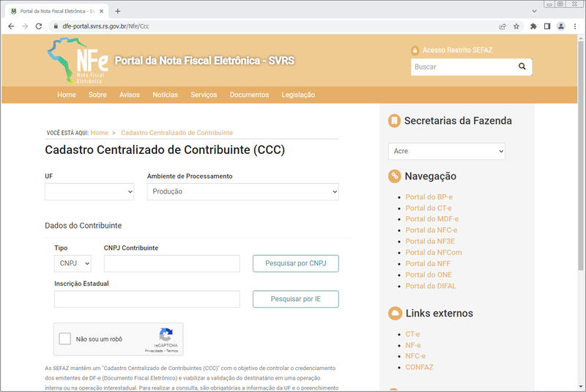Screen dimensions: 586x392
Task: Open the Tipo CNPJ dropdown
Action: click(x=73, y=264)
